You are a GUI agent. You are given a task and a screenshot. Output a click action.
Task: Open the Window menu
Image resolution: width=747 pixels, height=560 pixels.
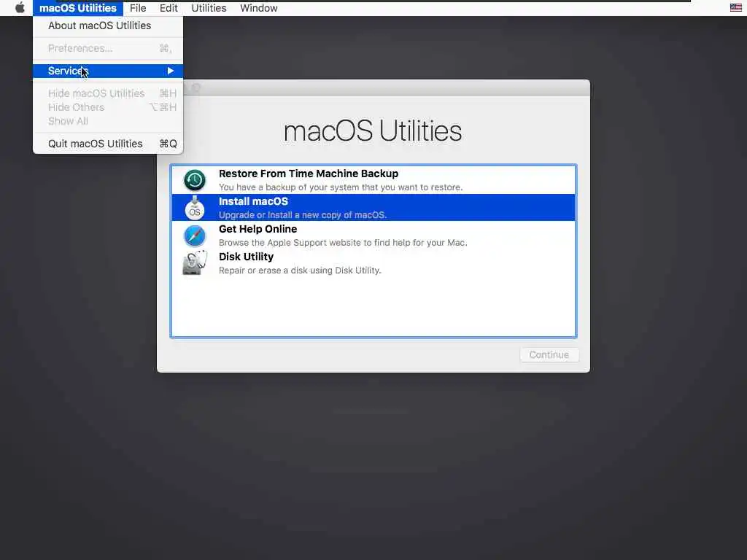click(x=259, y=8)
